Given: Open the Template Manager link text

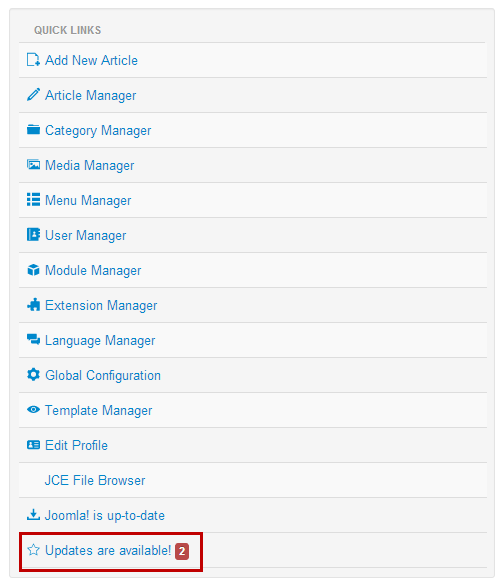Looking at the screenshot, I should tap(99, 410).
